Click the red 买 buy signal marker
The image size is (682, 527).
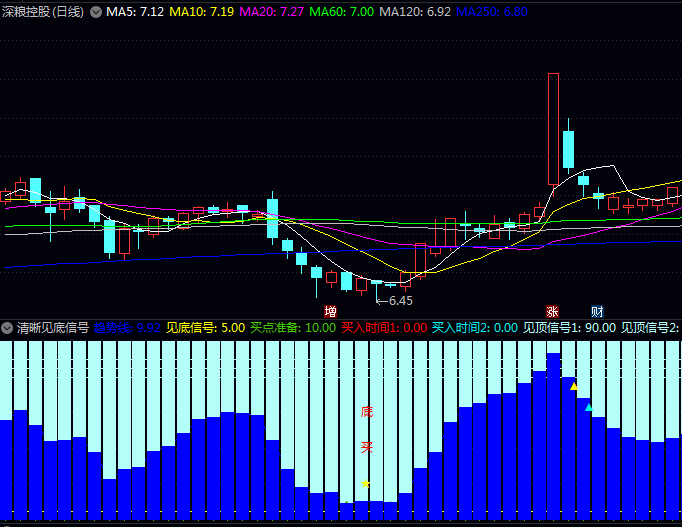[366, 447]
